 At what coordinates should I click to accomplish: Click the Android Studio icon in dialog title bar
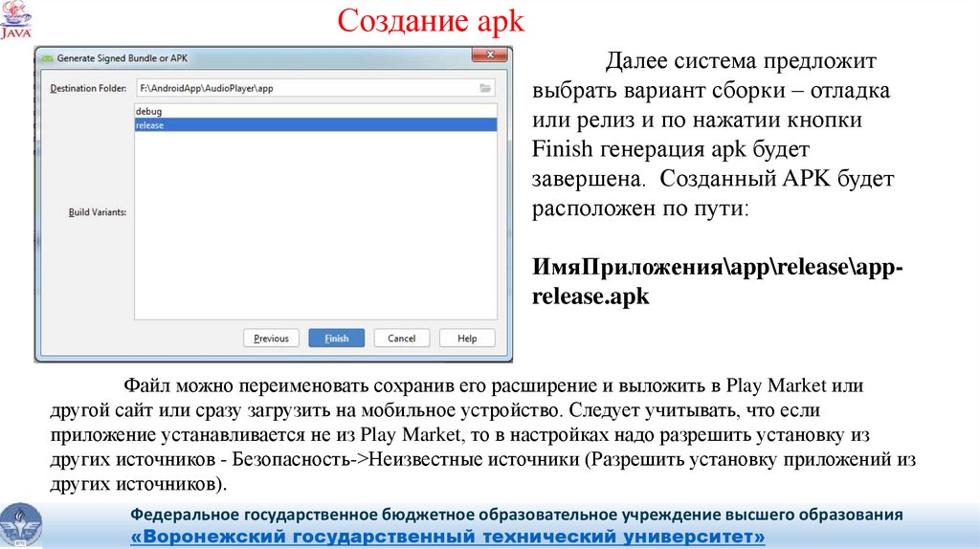tap(46, 58)
